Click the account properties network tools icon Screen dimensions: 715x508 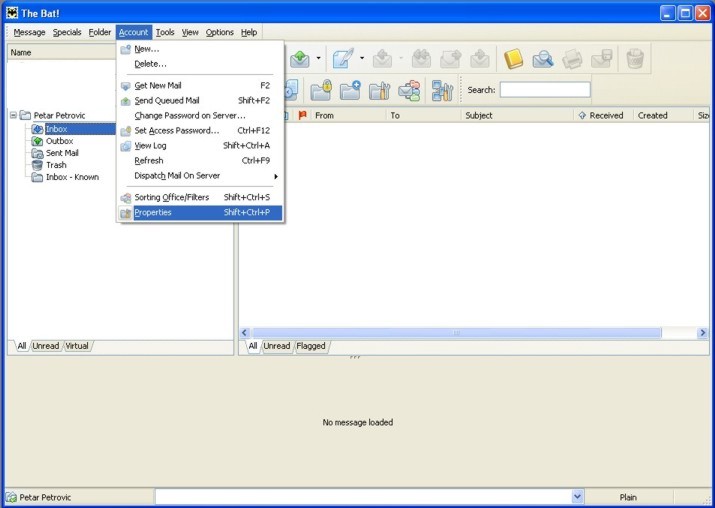click(442, 90)
